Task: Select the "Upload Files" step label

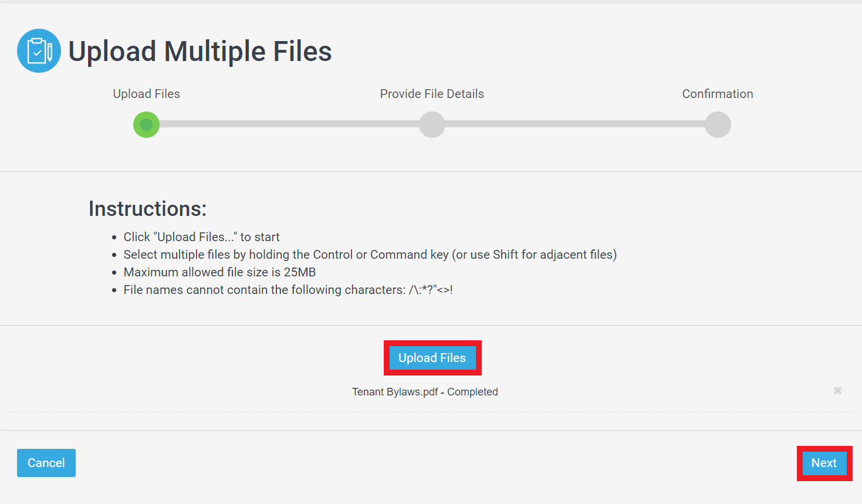Action: pyautogui.click(x=146, y=94)
